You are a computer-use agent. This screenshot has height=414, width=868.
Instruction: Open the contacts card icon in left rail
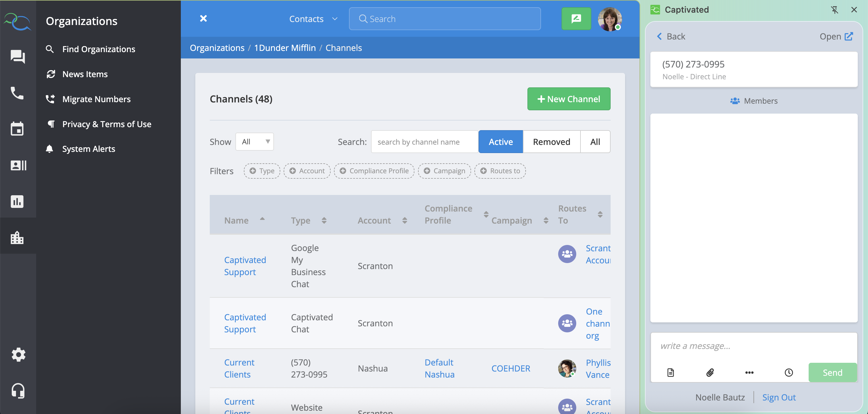pyautogui.click(x=18, y=165)
